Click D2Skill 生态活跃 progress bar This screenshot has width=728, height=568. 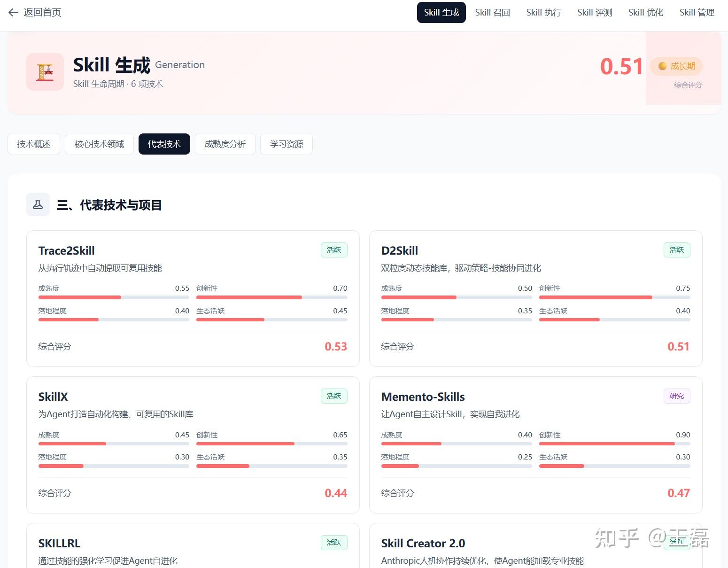tap(615, 320)
